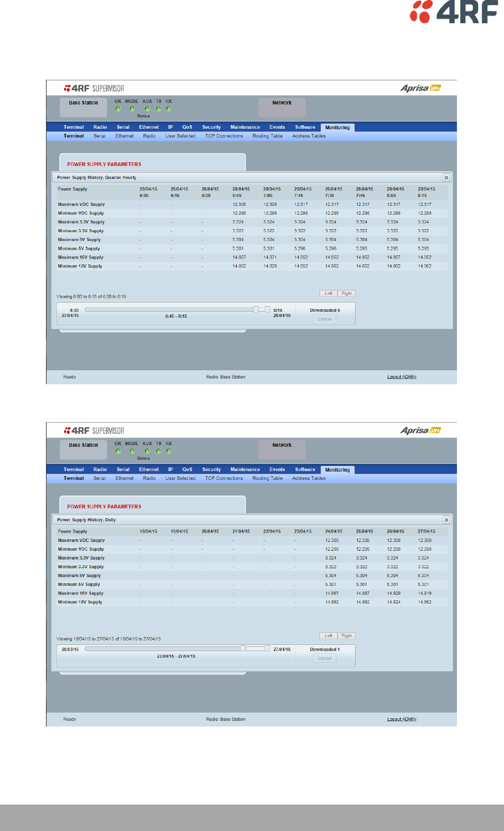This screenshot has height=831, width=504.
Task: Click the TX status LED in Quarter Hourly screenshot
Action: pos(159,109)
